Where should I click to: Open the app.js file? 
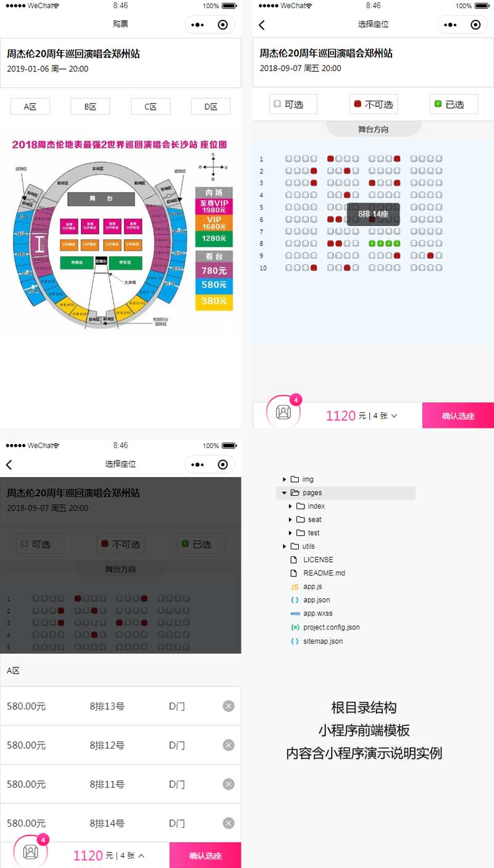312,586
